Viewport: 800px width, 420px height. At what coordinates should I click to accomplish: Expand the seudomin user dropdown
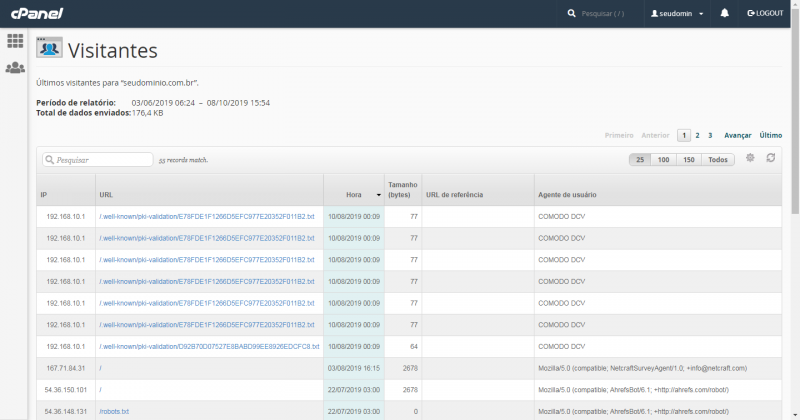[677, 14]
